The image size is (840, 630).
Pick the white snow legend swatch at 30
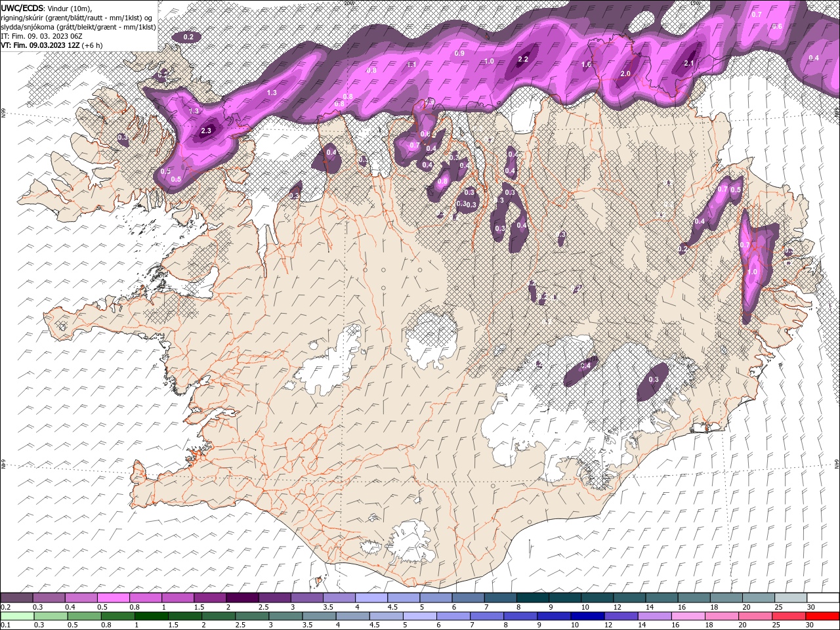822,598
